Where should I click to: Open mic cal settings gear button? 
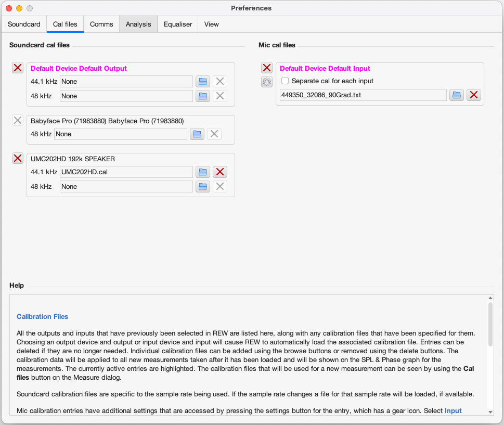point(267,81)
